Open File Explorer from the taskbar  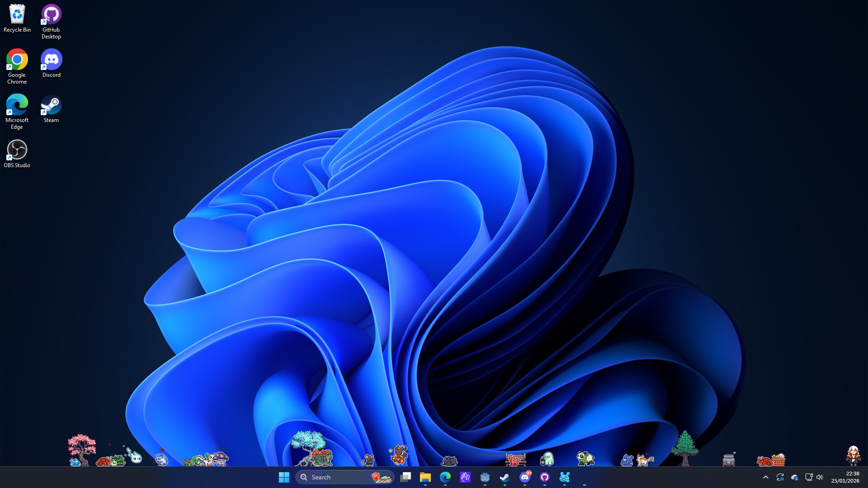pos(425,478)
